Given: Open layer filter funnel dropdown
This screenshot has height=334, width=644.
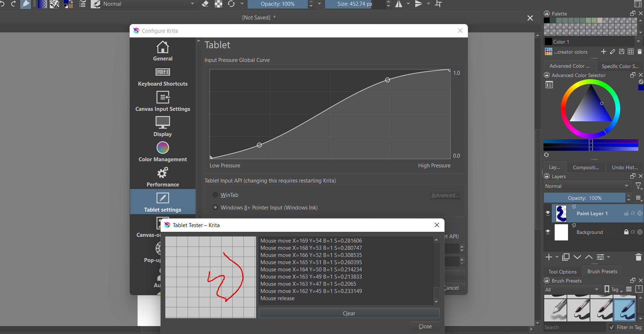Looking at the screenshot, I should (639, 186).
